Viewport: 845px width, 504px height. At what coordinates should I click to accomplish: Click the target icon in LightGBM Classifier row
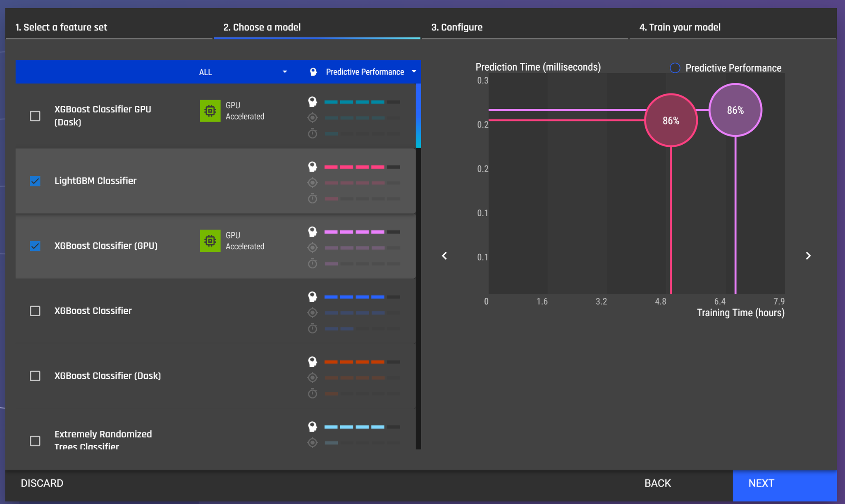pyautogui.click(x=313, y=183)
